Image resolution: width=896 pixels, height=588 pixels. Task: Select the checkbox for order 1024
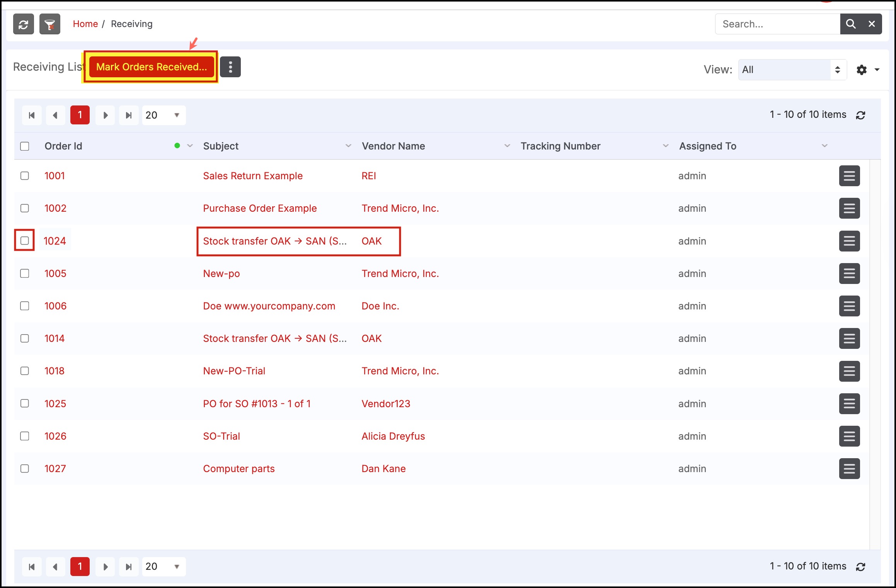click(x=25, y=241)
